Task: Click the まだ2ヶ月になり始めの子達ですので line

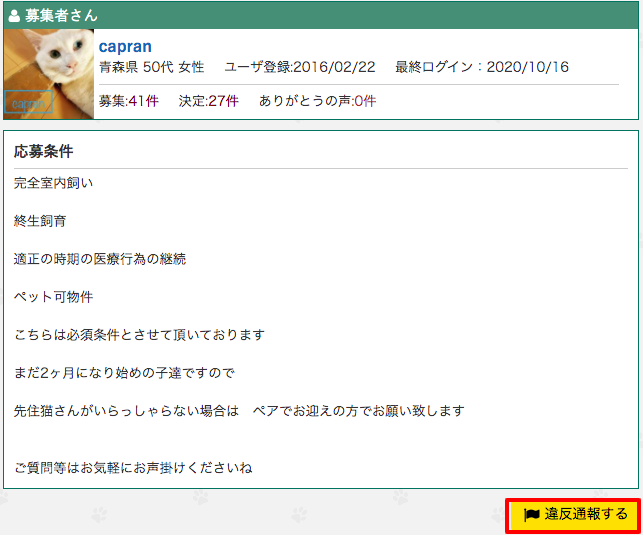Action: pyautogui.click(x=124, y=373)
